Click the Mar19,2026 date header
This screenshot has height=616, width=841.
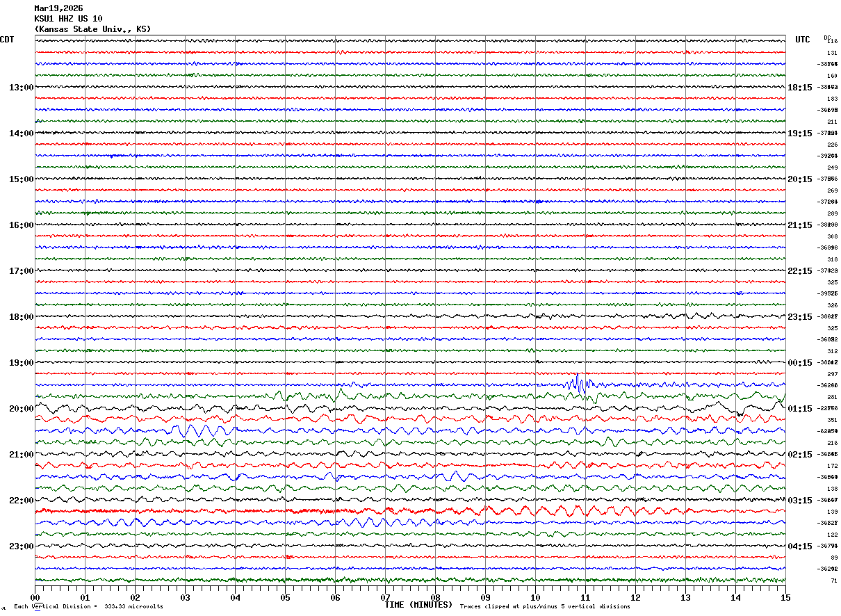[58, 8]
